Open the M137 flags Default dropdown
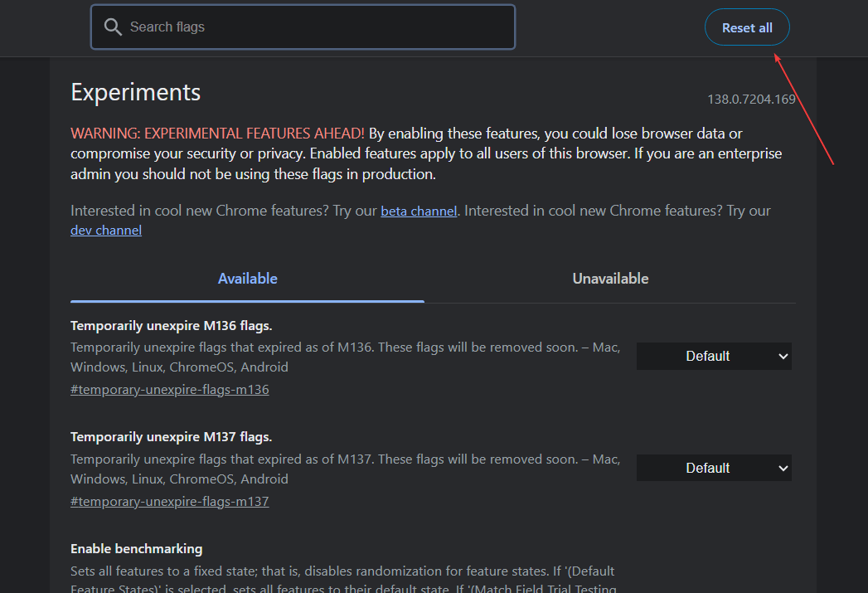 click(x=714, y=468)
